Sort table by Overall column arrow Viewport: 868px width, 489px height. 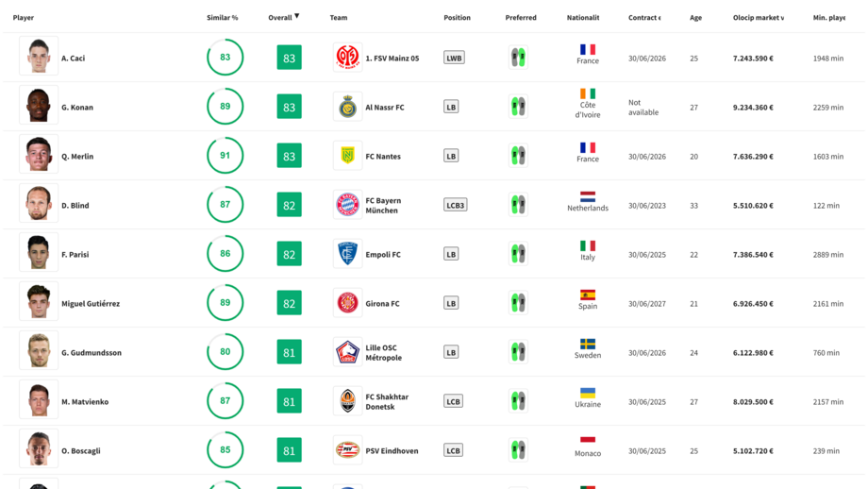click(x=296, y=16)
